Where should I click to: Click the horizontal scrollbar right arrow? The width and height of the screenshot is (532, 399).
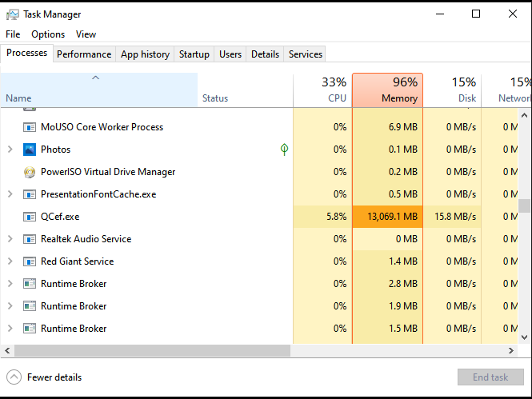[x=512, y=351]
